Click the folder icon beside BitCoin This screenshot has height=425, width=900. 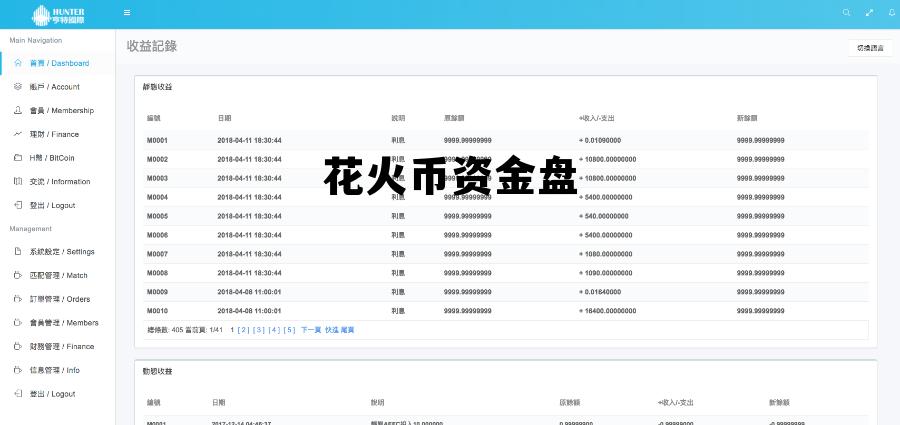pyautogui.click(x=18, y=157)
